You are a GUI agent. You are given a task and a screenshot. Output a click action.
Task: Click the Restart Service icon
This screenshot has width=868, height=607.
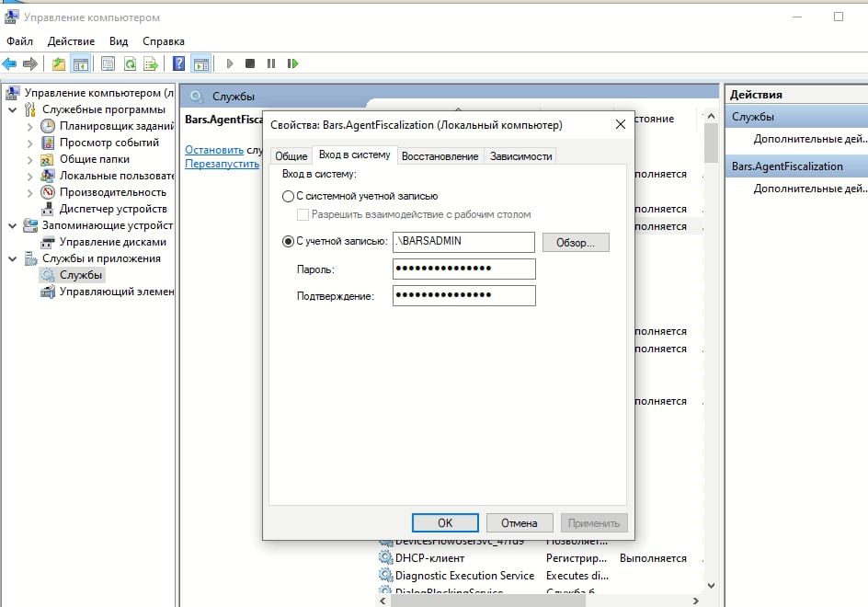click(x=292, y=63)
